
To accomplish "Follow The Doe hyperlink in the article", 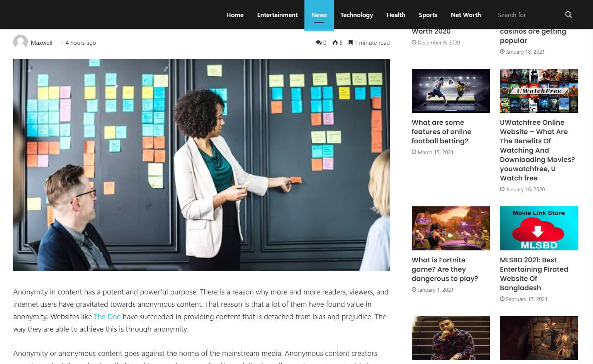I will 107,316.
